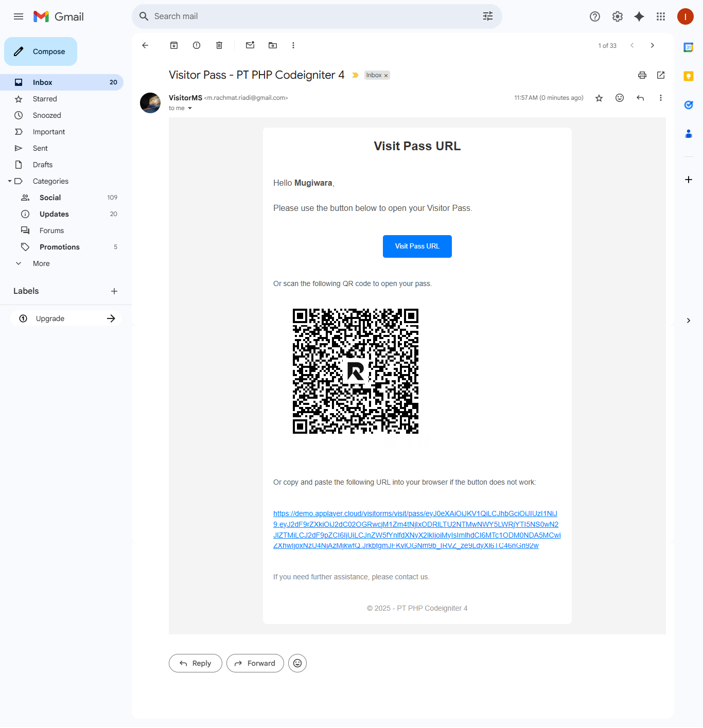Click the blue Visit Pass URL button

tap(417, 246)
